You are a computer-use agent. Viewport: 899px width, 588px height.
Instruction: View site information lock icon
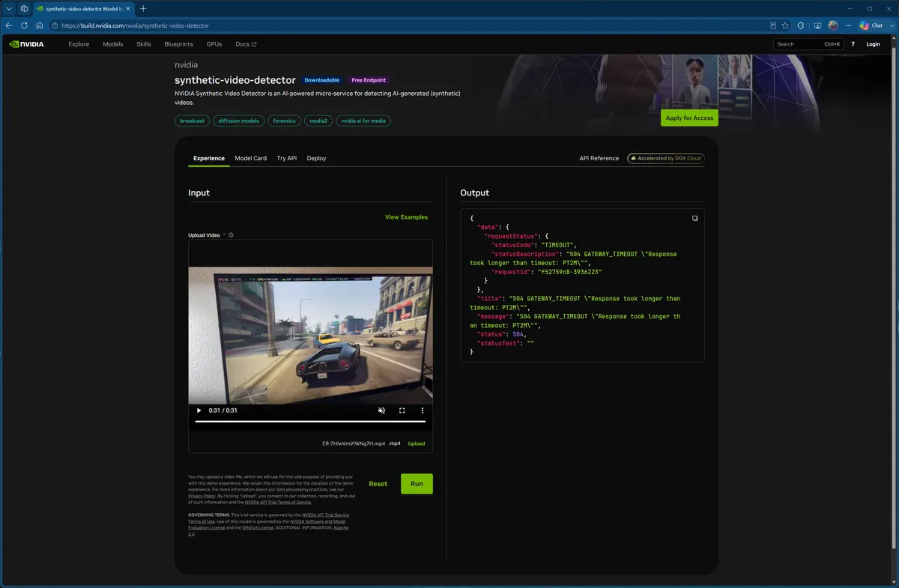(55, 25)
